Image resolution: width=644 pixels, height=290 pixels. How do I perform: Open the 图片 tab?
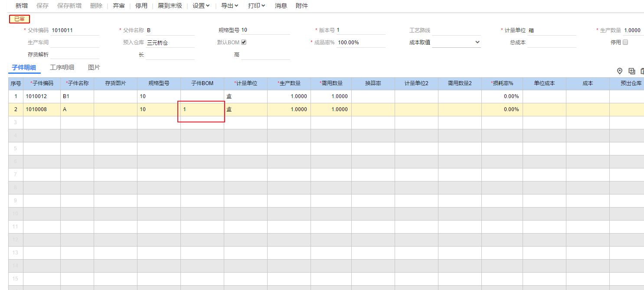[94, 67]
